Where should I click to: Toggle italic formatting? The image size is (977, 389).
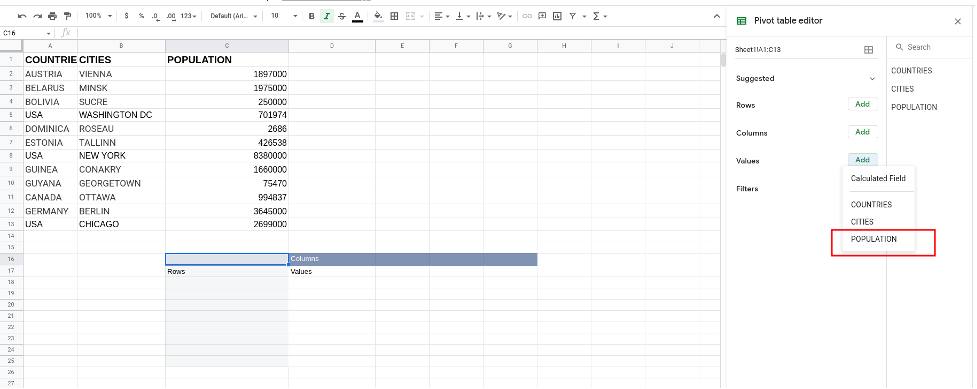[x=326, y=16]
